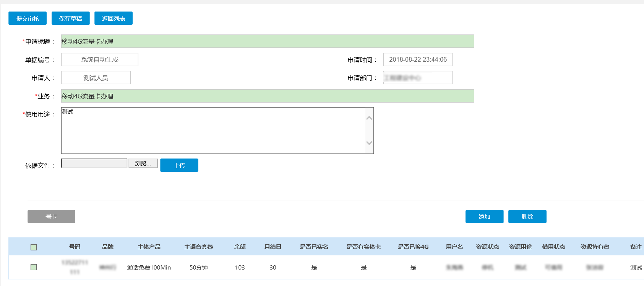
Task: Click 返回列表 to return to list
Action: (114, 18)
